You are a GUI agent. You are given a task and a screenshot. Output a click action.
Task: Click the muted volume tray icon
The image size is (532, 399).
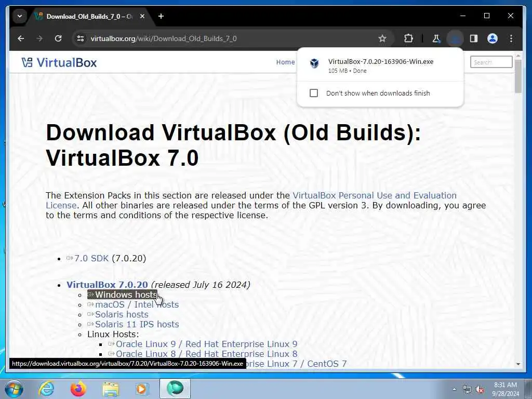[x=480, y=390]
